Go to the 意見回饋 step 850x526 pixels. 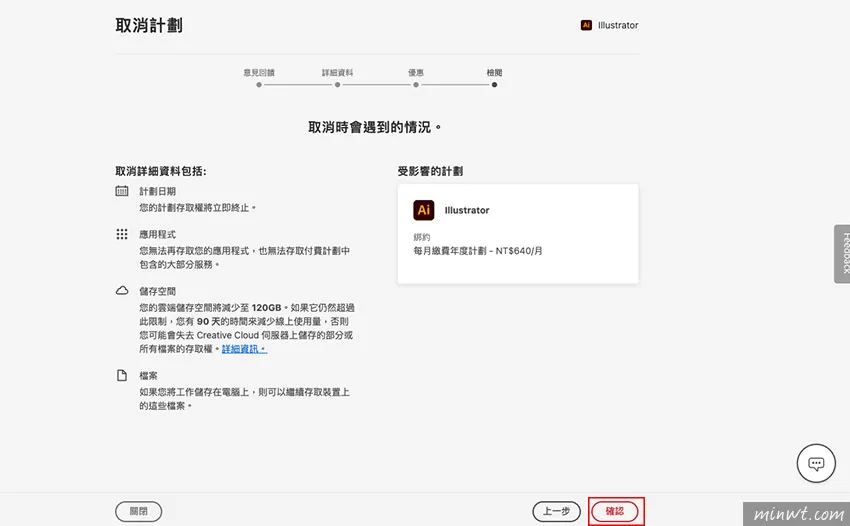259,84
